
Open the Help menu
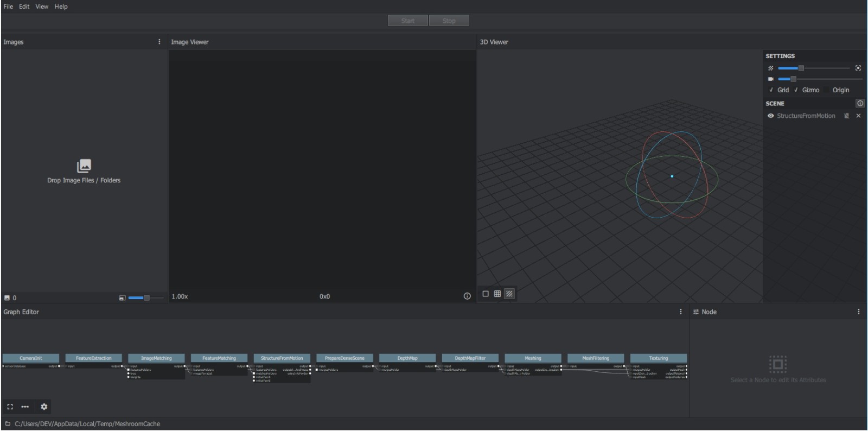[x=61, y=7]
